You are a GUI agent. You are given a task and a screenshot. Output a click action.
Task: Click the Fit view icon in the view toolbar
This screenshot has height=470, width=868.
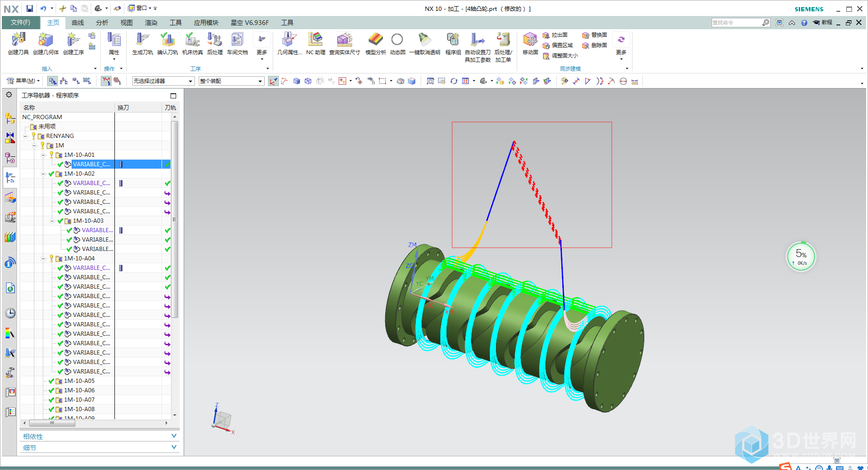430,81
